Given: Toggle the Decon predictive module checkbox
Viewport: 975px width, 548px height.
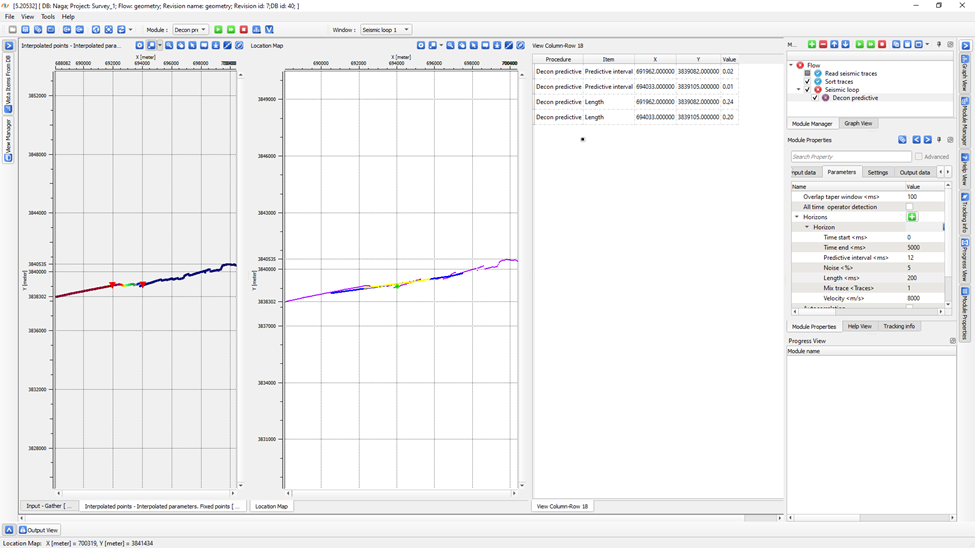Looking at the screenshot, I should (x=815, y=98).
